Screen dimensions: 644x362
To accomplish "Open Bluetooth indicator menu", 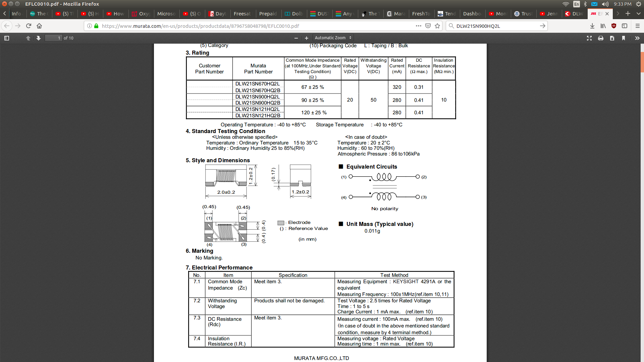I will coord(585,4).
